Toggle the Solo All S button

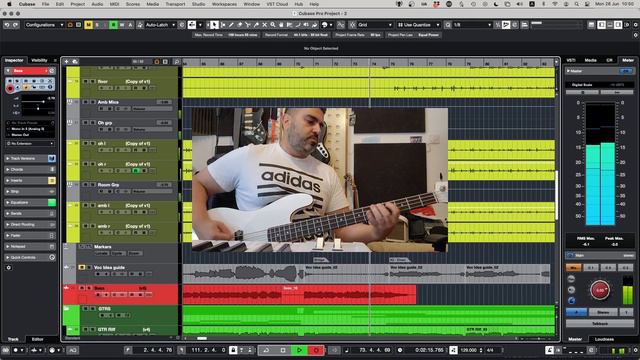pos(97,25)
